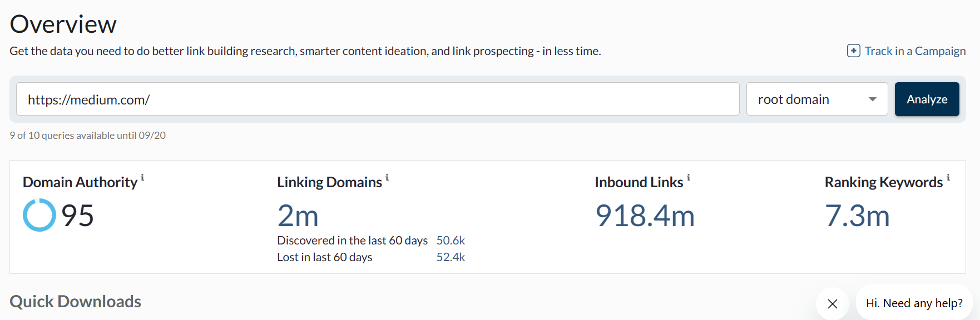Click the Inbound Links info icon
This screenshot has width=980, height=320.
689,178
